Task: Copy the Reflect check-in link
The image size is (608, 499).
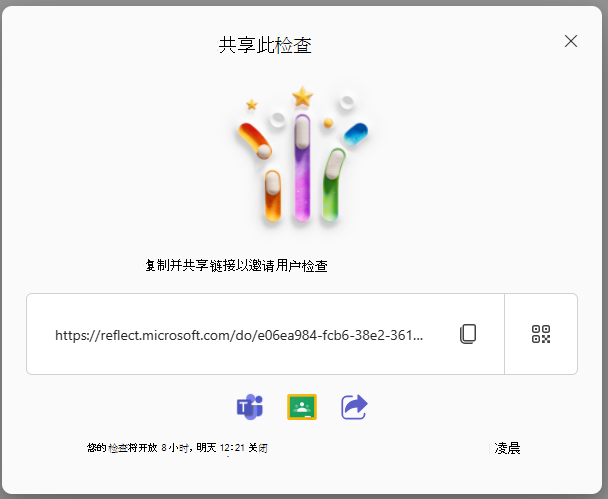Action: click(x=468, y=334)
